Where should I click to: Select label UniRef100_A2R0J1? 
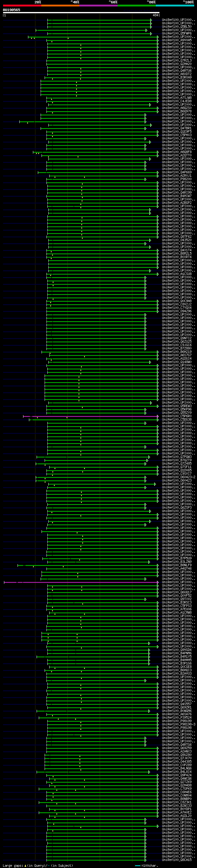click(177, 176)
